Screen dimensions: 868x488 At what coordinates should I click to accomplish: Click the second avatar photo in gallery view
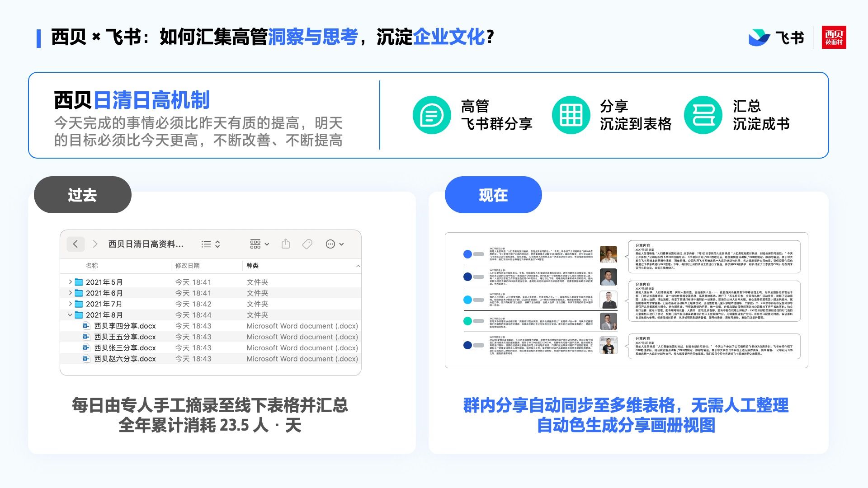pyautogui.click(x=609, y=277)
